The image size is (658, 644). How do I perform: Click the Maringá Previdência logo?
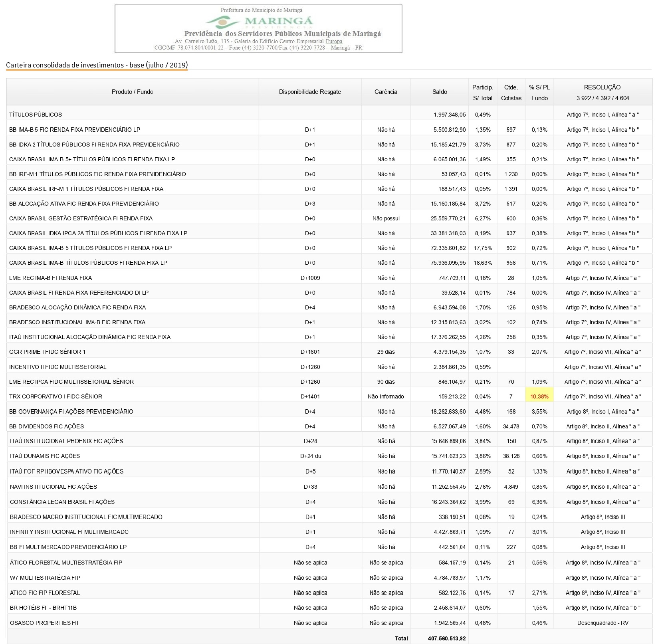[x=260, y=21]
